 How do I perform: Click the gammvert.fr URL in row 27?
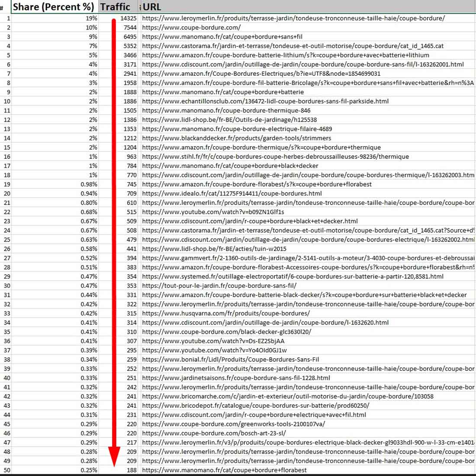click(303, 258)
